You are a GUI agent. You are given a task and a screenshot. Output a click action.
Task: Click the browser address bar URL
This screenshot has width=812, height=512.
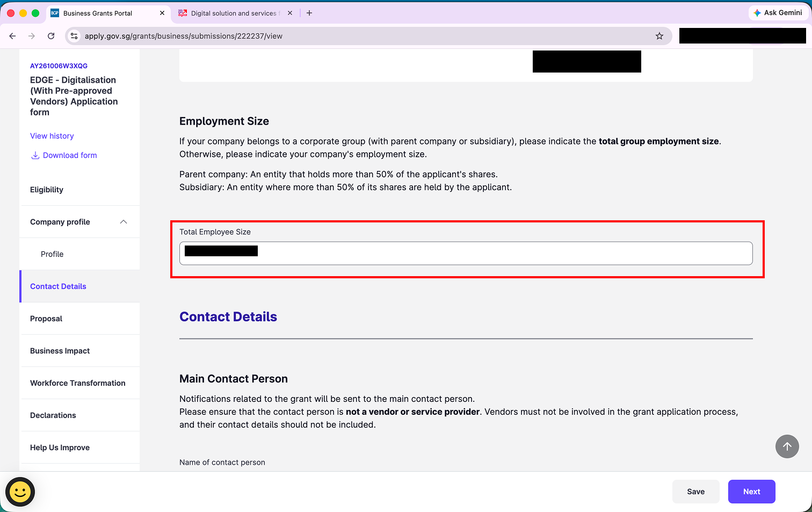(x=184, y=36)
